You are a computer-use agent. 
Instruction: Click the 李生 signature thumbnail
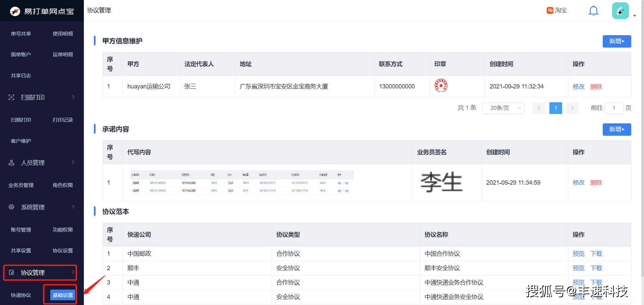pyautogui.click(x=441, y=182)
